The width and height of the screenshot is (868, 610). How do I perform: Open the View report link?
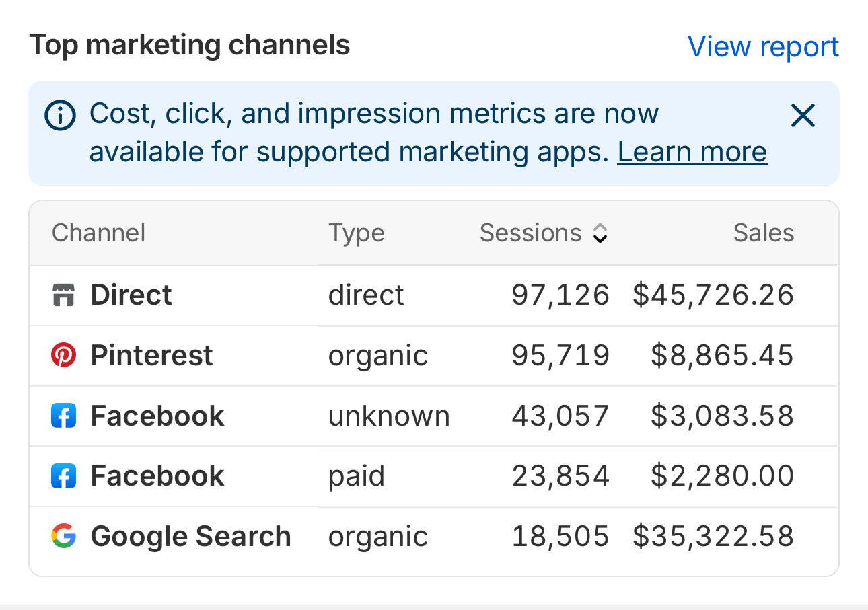click(763, 46)
